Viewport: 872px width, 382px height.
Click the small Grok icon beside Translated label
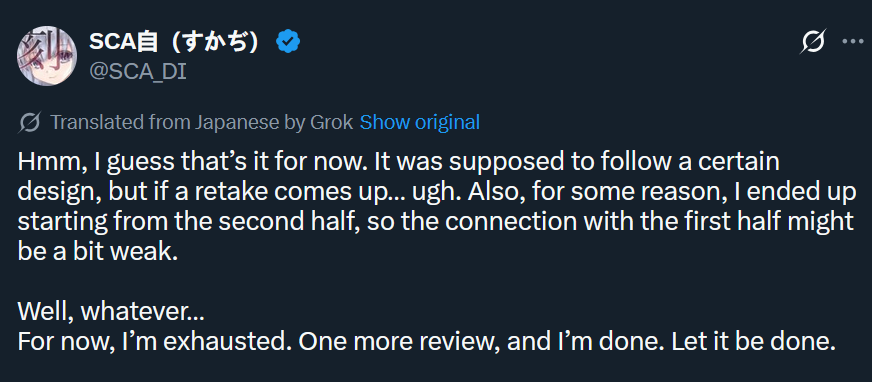pyautogui.click(x=29, y=122)
